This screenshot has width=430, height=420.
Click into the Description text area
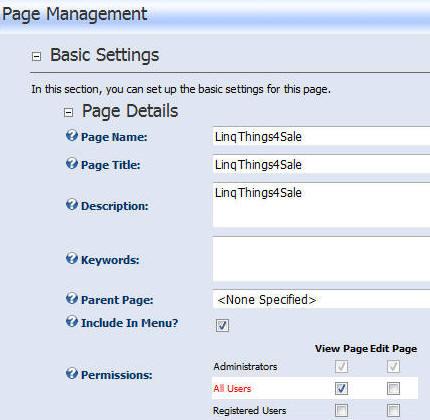pyautogui.click(x=321, y=205)
